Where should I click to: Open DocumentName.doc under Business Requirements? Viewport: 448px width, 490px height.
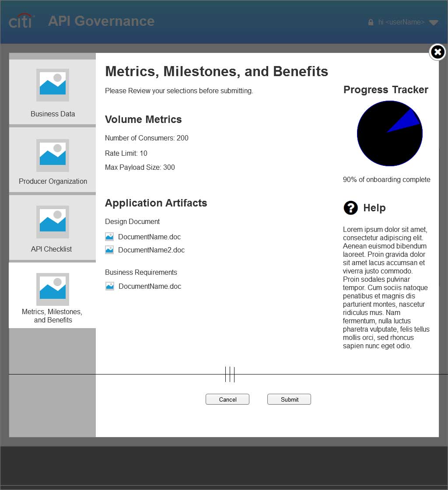pyautogui.click(x=150, y=287)
